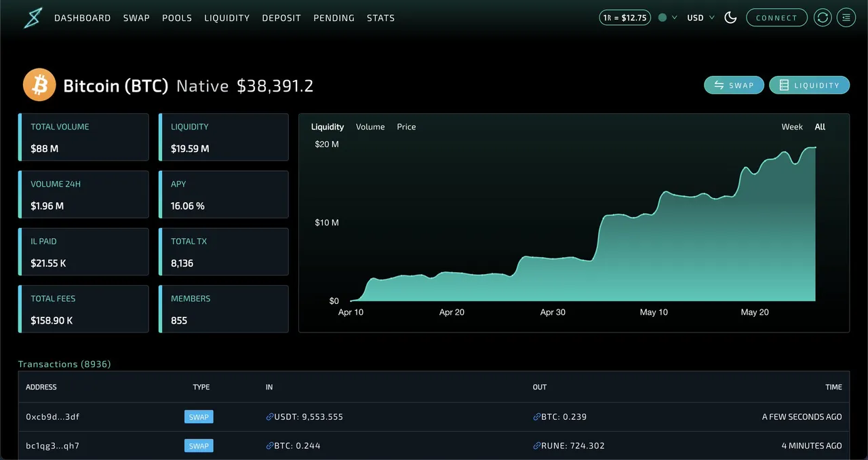Set the chart range to All
This screenshot has height=460, width=868.
coord(820,127)
